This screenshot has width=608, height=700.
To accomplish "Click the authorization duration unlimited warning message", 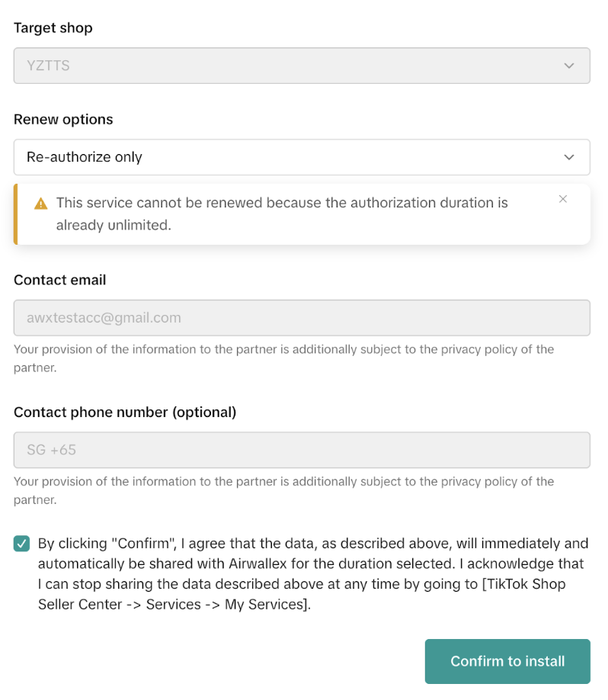I will click(x=282, y=214).
